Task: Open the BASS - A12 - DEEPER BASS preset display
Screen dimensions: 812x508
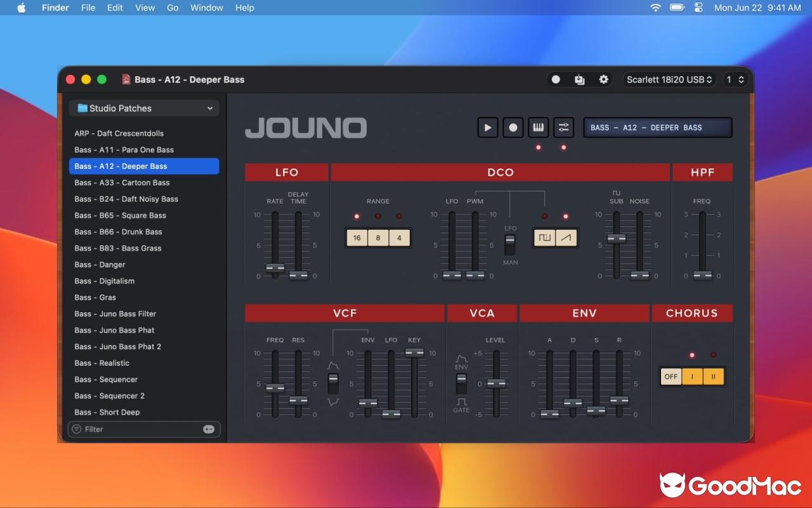Action: tap(658, 128)
